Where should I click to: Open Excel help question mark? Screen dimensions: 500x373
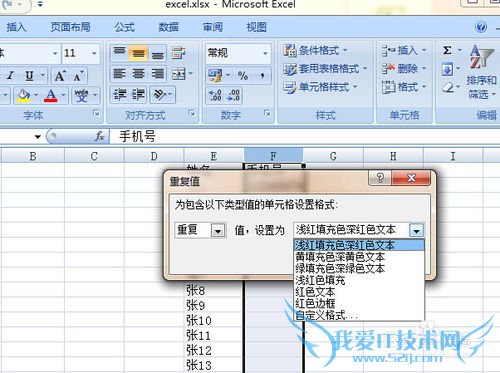[481, 27]
